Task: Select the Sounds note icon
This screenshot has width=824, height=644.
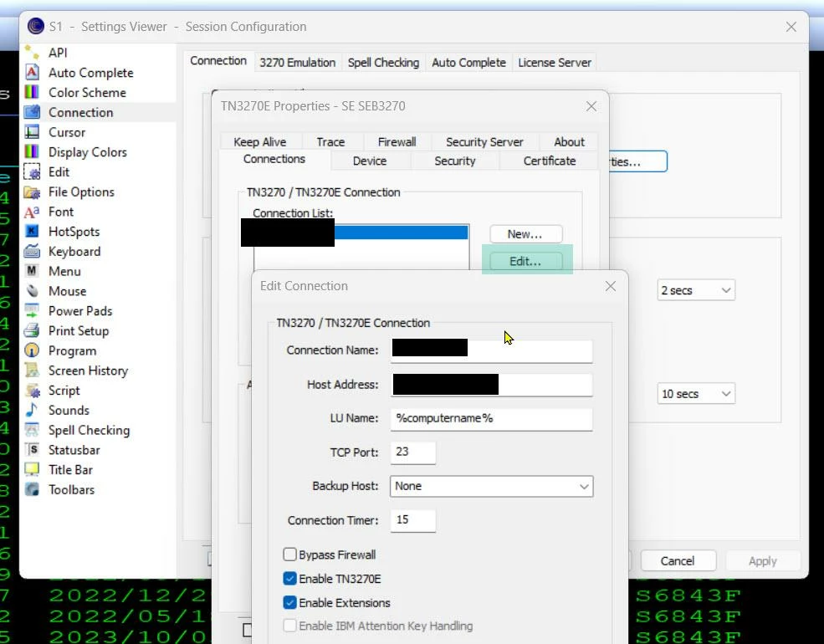Action: (32, 411)
